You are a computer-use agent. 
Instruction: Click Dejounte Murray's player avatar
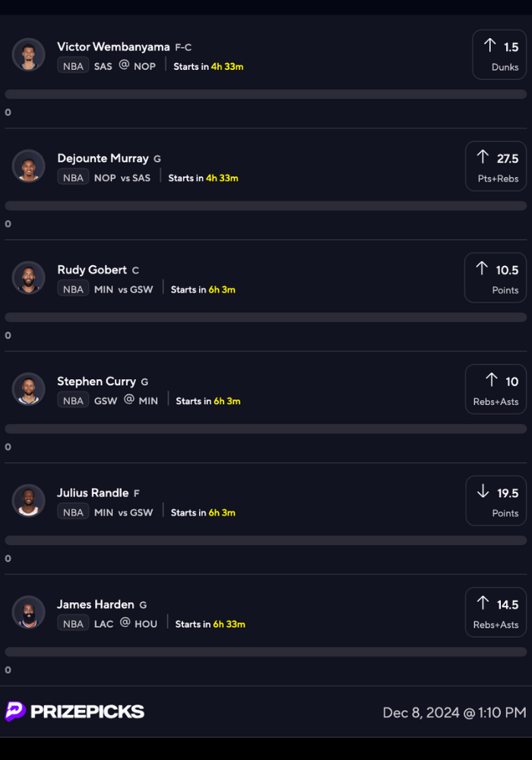29,166
